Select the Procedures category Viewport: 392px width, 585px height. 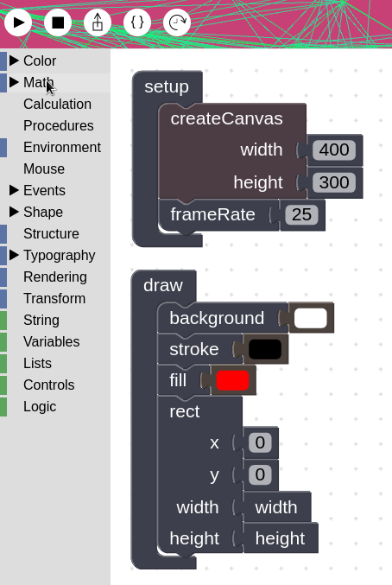59,126
